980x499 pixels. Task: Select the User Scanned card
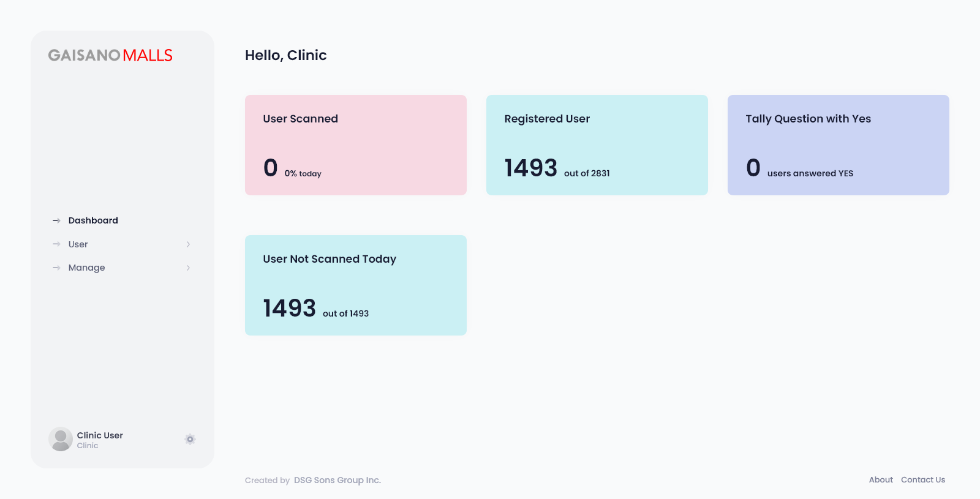point(356,145)
